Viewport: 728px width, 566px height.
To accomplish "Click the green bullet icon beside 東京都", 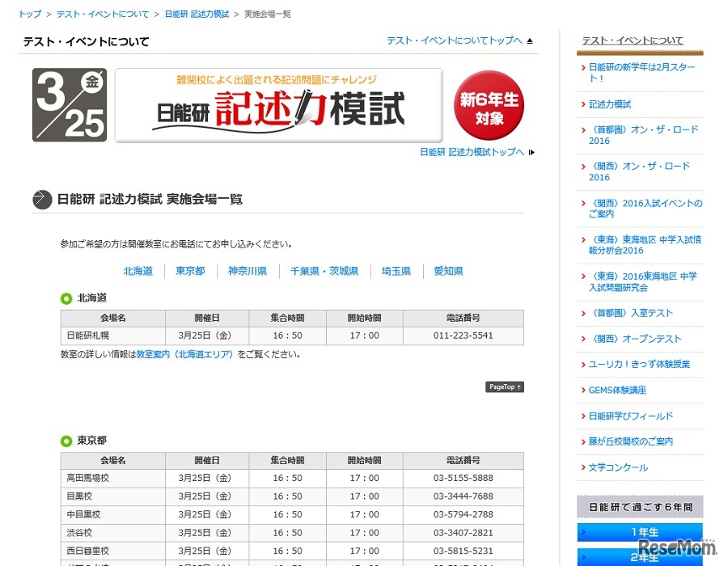I will 66,441.
